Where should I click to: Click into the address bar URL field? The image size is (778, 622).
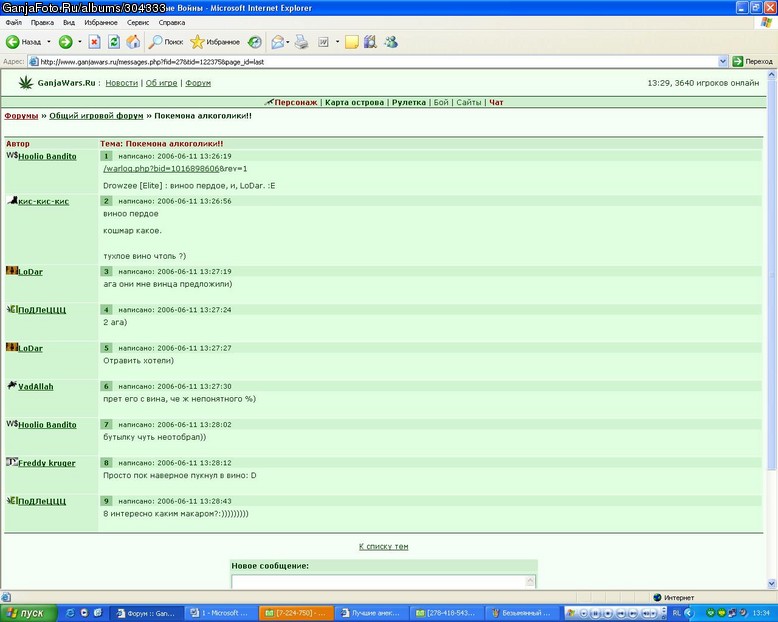pos(372,62)
